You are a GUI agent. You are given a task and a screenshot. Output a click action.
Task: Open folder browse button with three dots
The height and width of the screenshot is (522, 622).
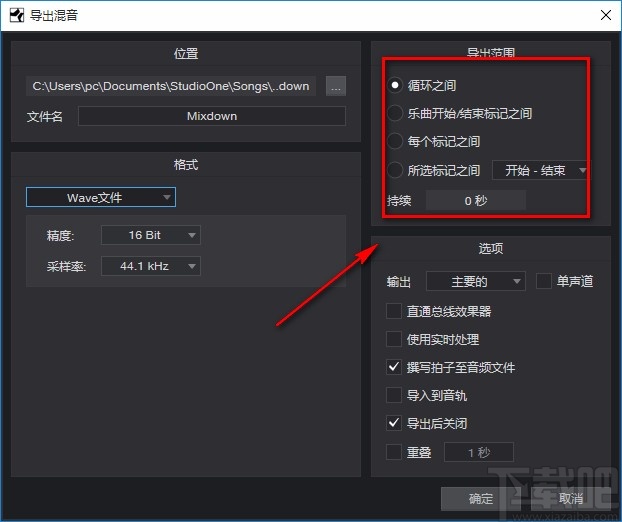coord(336,86)
